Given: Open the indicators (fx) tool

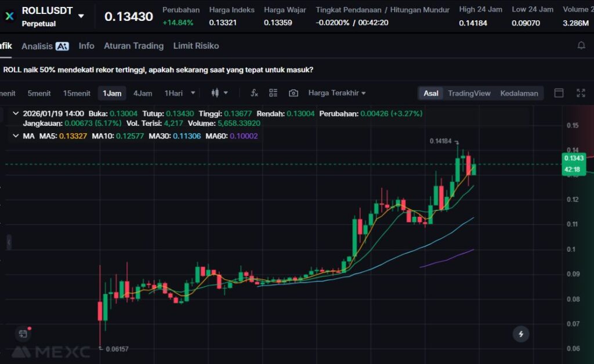Looking at the screenshot, I should [x=254, y=93].
